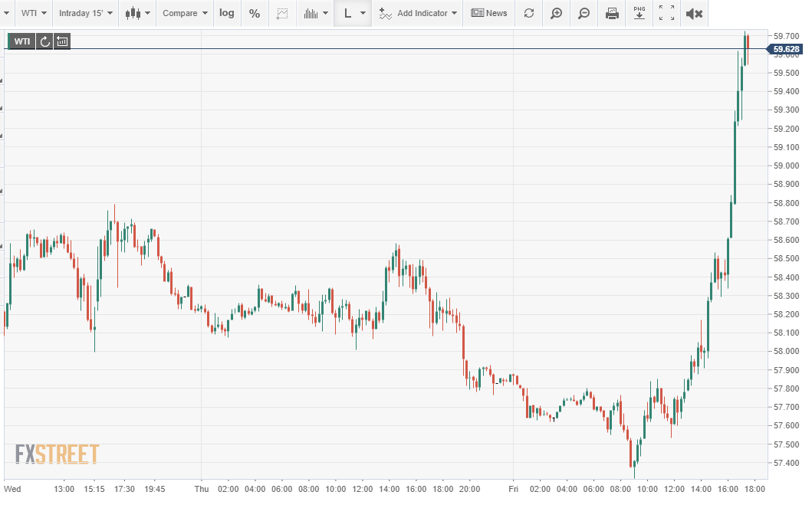This screenshot has height=505, width=812.
Task: Click the 58.000 price axis label
Action: click(786, 351)
